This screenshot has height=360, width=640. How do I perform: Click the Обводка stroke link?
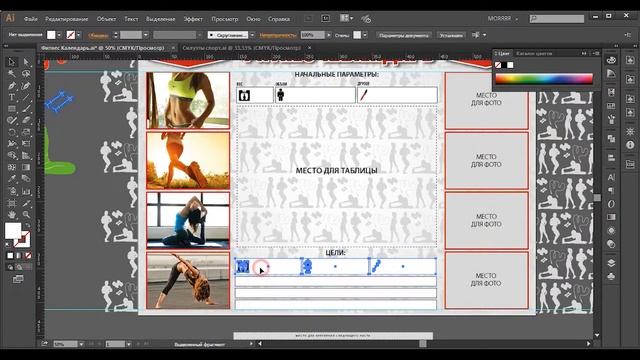(x=98, y=36)
